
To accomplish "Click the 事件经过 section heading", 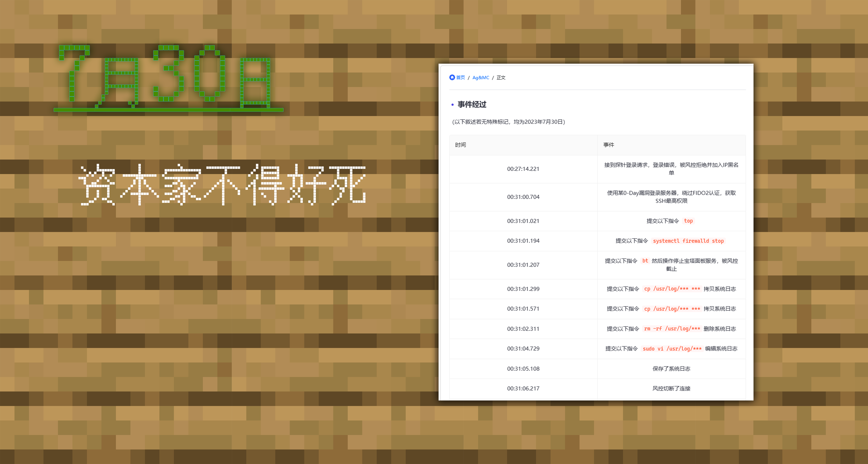I will tap(472, 104).
